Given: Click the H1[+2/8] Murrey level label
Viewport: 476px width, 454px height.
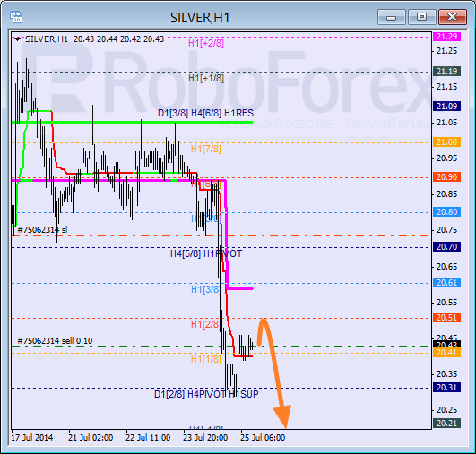Looking at the screenshot, I should pos(206,43).
